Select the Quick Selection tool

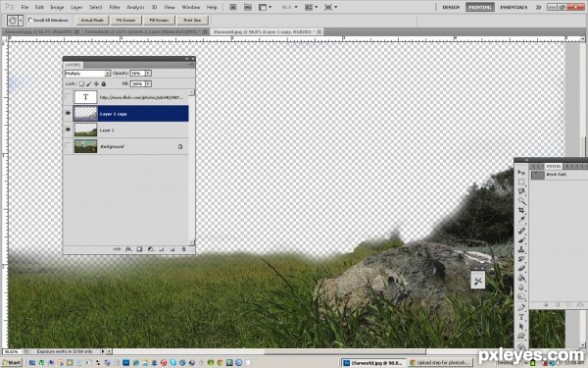521,200
